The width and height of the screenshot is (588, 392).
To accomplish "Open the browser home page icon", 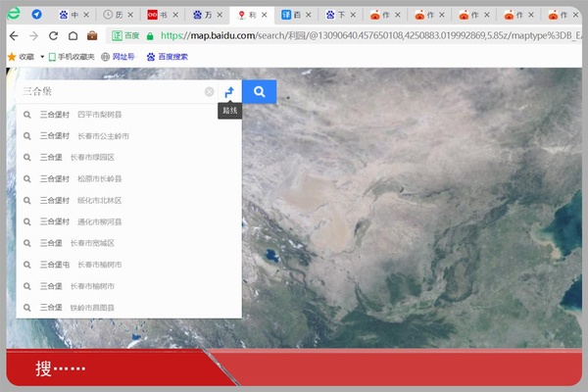I will (73, 35).
